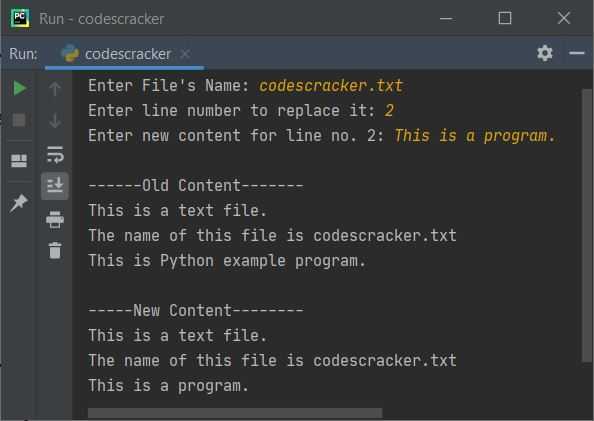Clear all output with trash icon
The width and height of the screenshot is (594, 421).
click(x=55, y=250)
